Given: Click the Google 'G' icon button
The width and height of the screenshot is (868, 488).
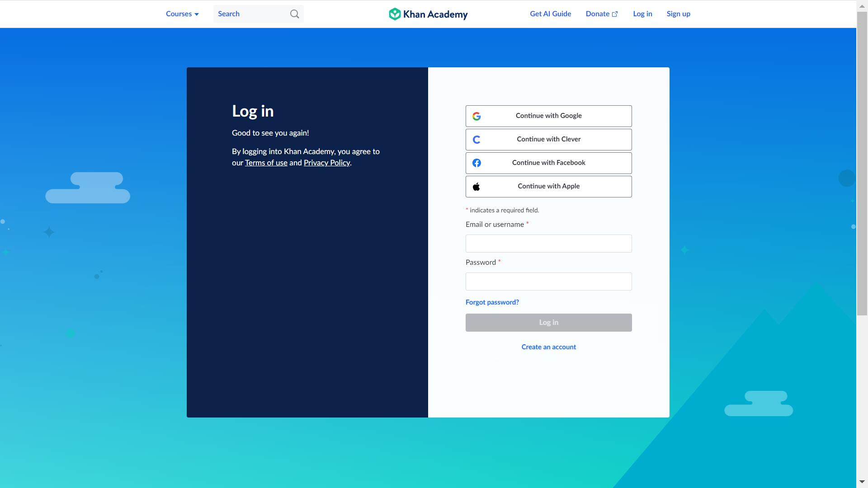Looking at the screenshot, I should 476,116.
